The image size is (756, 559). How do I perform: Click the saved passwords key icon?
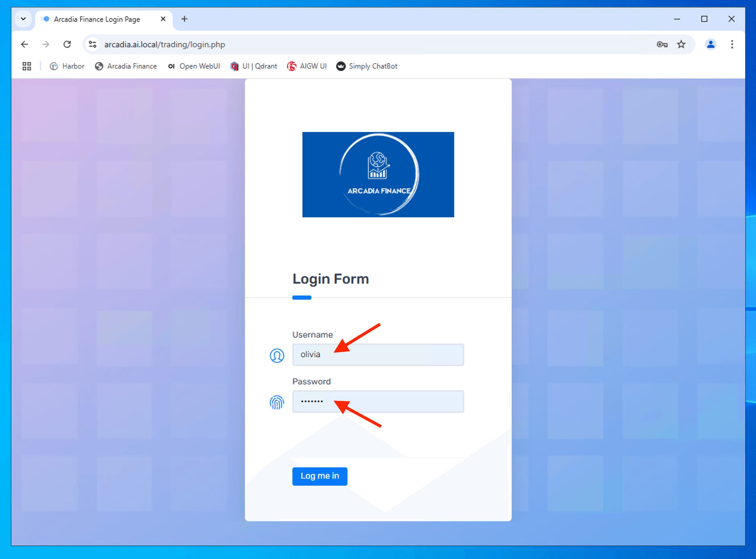coord(662,44)
